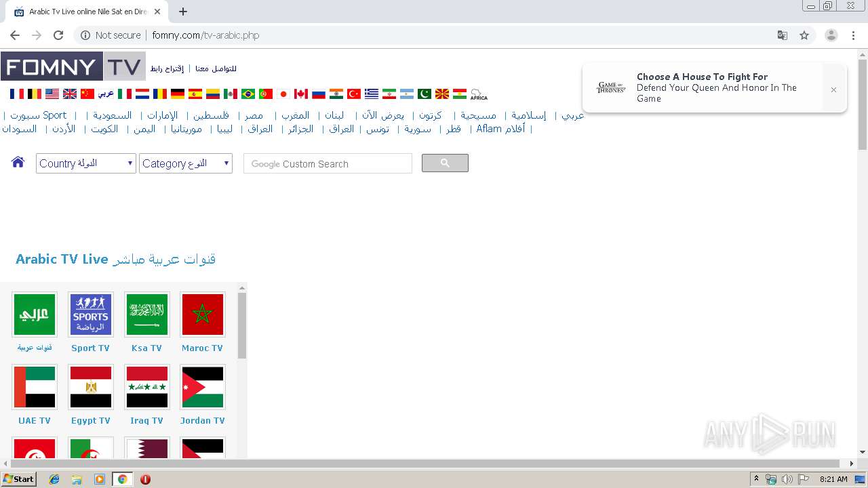Image resolution: width=868 pixels, height=488 pixels.
Task: Open the Windows Start menu
Action: click(x=18, y=479)
